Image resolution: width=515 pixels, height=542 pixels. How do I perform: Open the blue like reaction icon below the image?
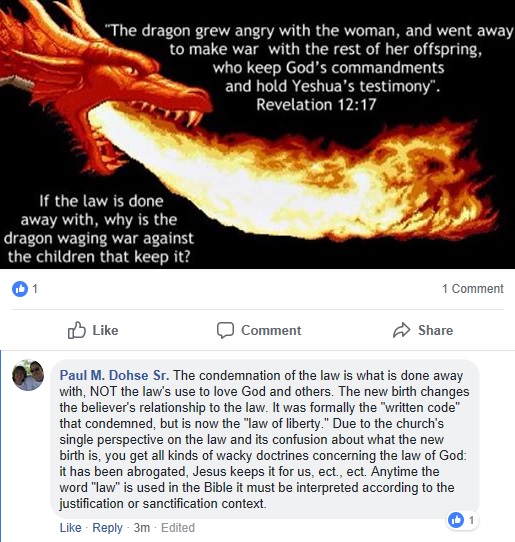tap(20, 289)
